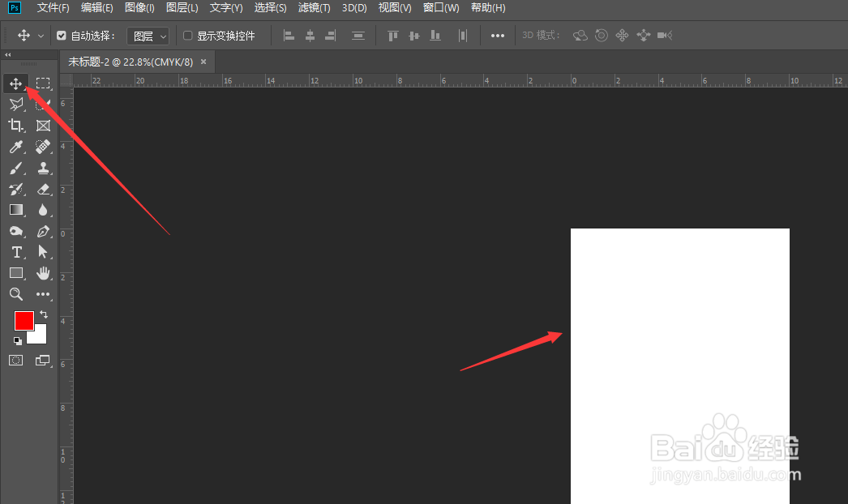848x504 pixels.
Task: Open the 编辑(E) menu
Action: [x=96, y=8]
